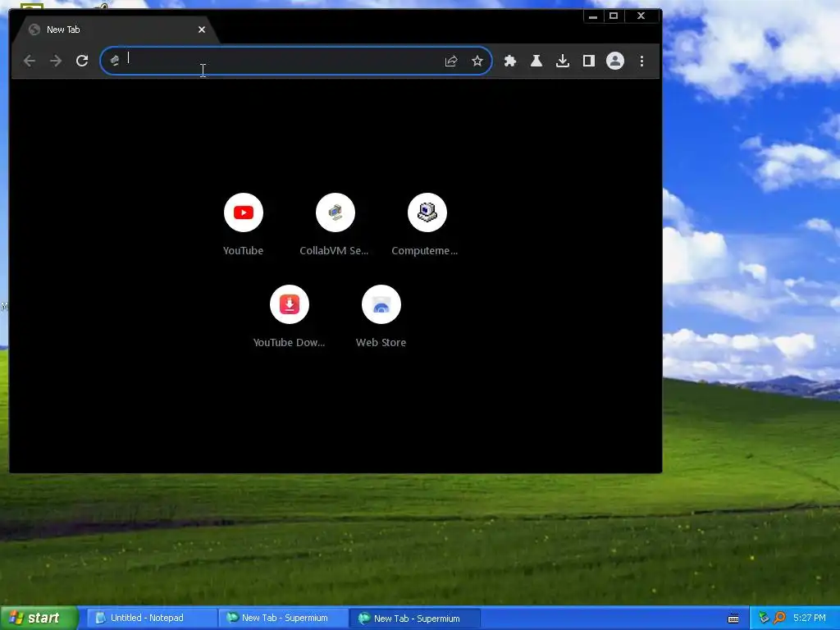Click the Web Store label text

click(381, 343)
